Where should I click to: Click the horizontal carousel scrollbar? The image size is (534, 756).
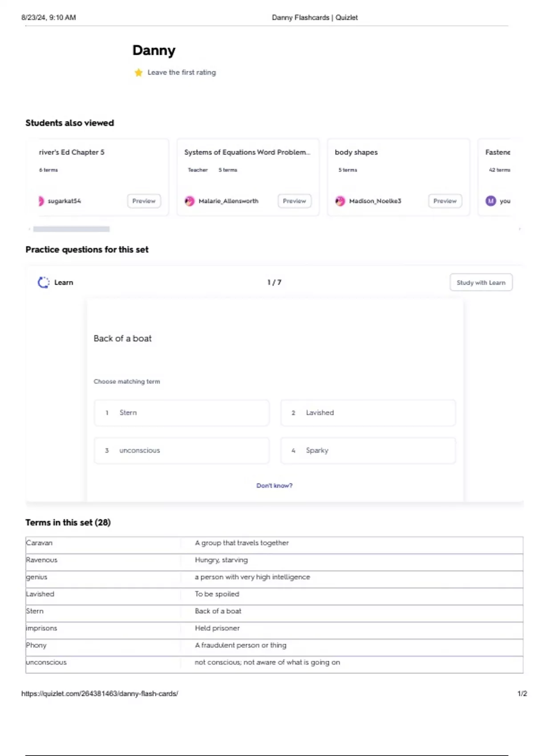(71, 229)
